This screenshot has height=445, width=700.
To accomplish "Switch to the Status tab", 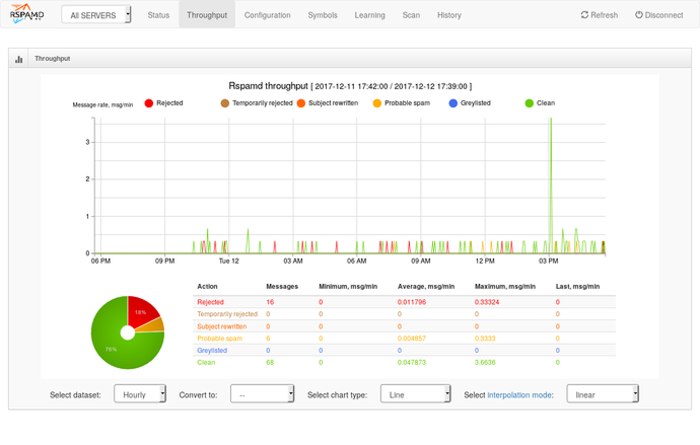I will click(x=158, y=15).
